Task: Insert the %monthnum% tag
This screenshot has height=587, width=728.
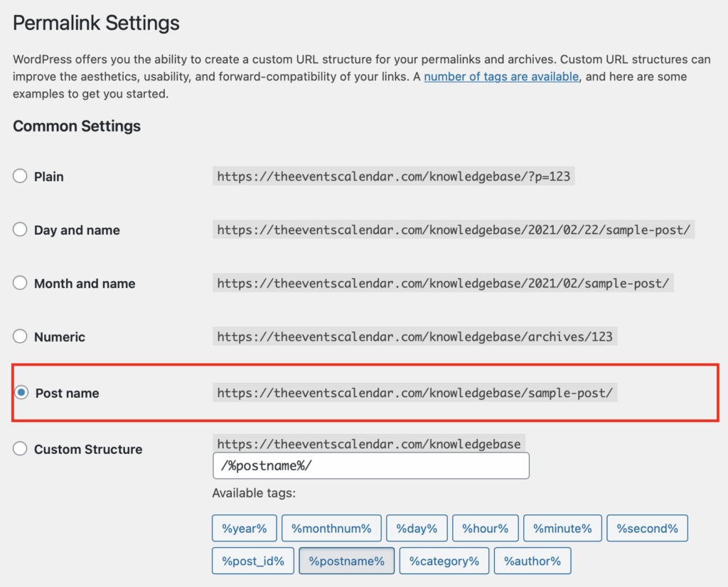Action: tap(331, 529)
